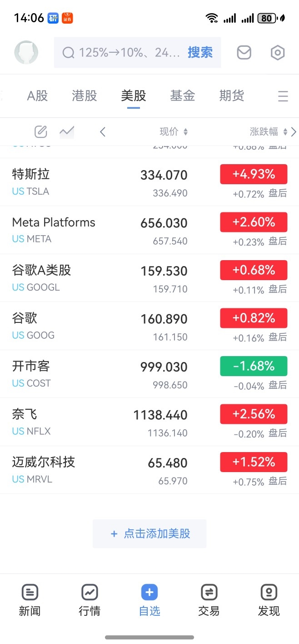This screenshot has width=299, height=644.
Task: Sort by 涨跌幅 column arrows
Action: click(285, 132)
